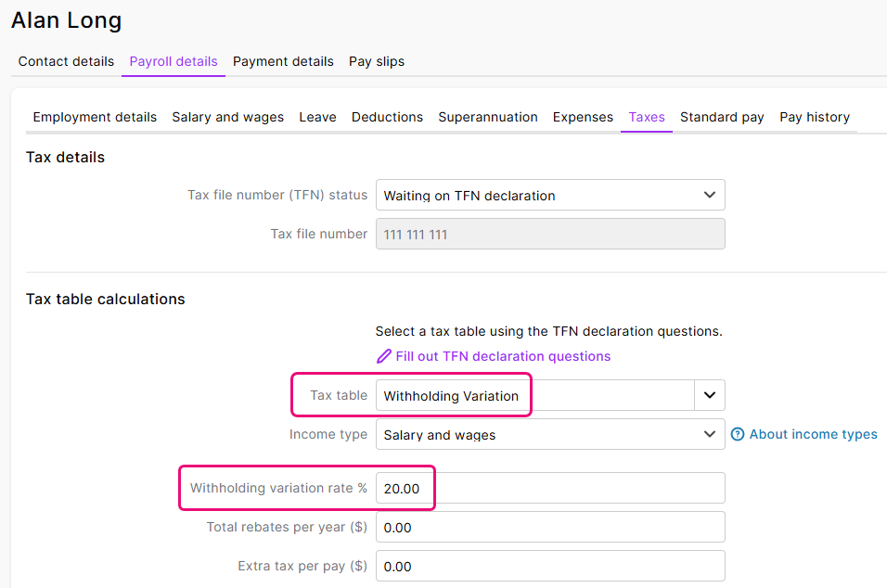This screenshot has width=887, height=588.
Task: Click the pencil icon beside TFN declaration questions
Action: click(384, 356)
